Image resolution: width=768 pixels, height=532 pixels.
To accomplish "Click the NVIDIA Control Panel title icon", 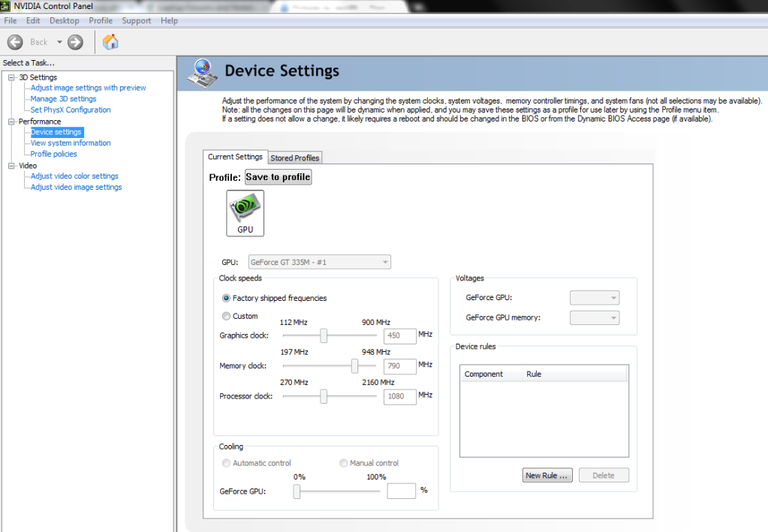I will tap(5, 6).
